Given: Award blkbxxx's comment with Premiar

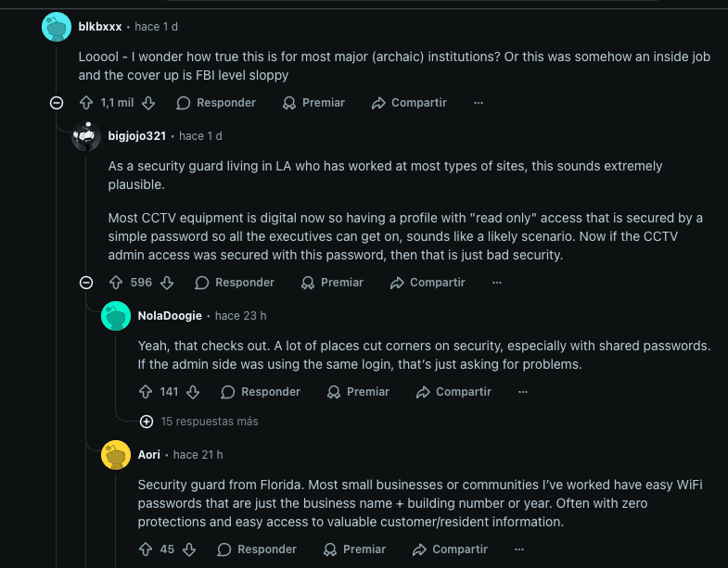Looking at the screenshot, I should [313, 103].
